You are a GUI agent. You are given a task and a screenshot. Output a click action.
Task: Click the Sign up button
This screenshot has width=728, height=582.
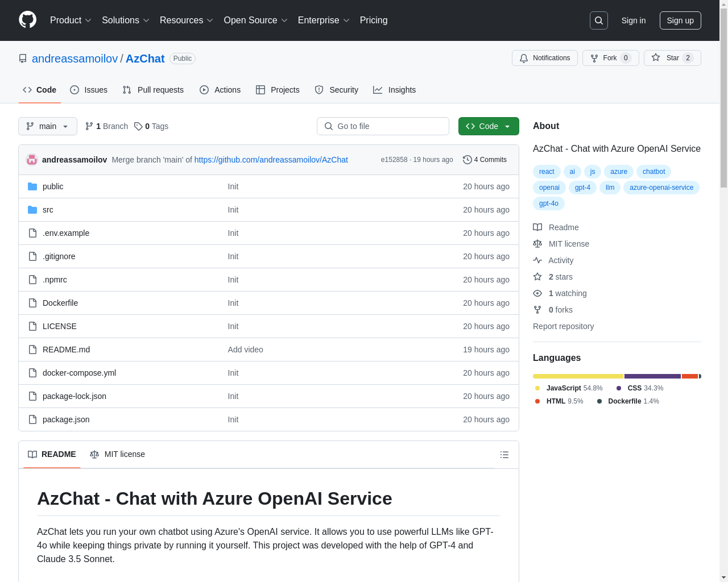tap(680, 20)
